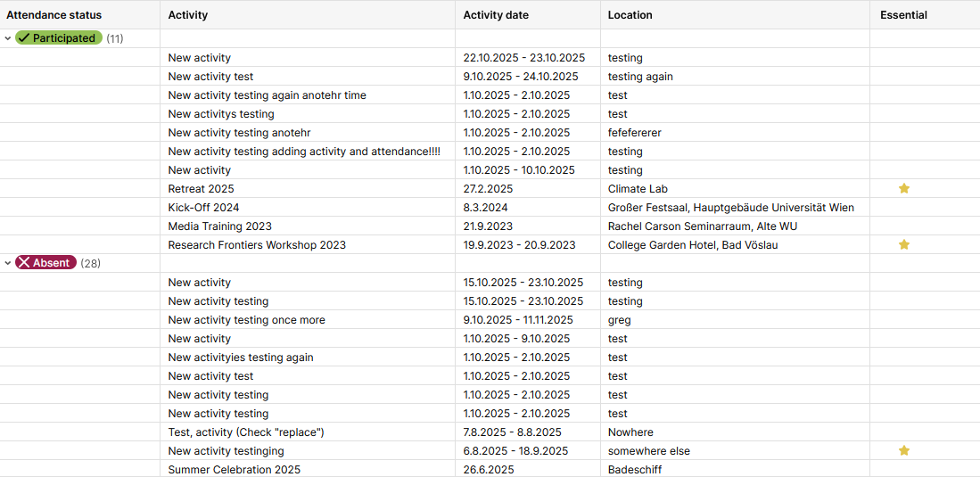980x477 pixels.
Task: Click the red Absent status badge
Action: coord(45,263)
